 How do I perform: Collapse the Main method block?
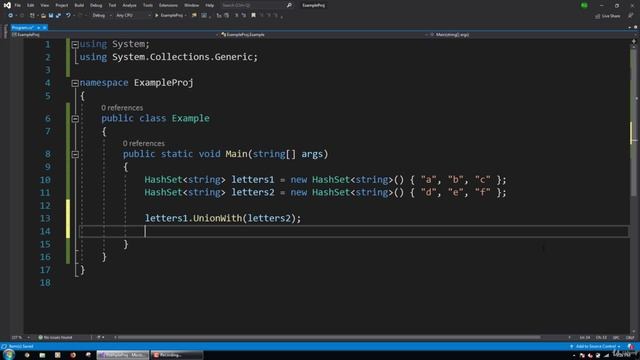coord(75,154)
